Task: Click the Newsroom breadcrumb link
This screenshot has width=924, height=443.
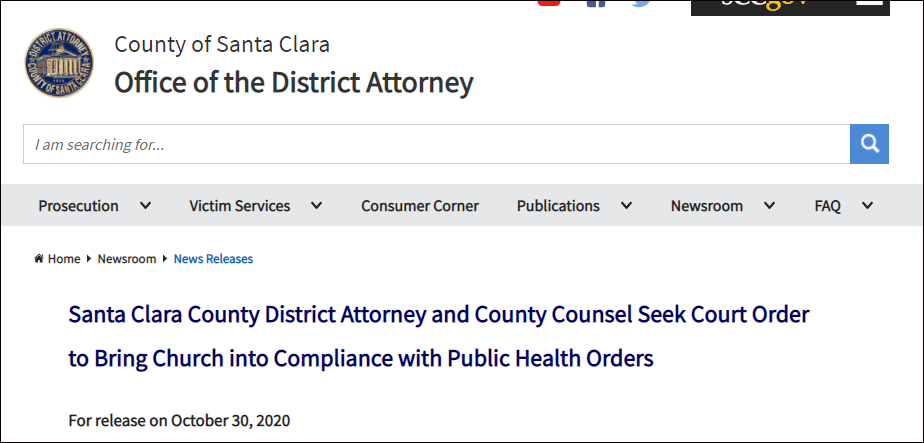Action: (127, 259)
